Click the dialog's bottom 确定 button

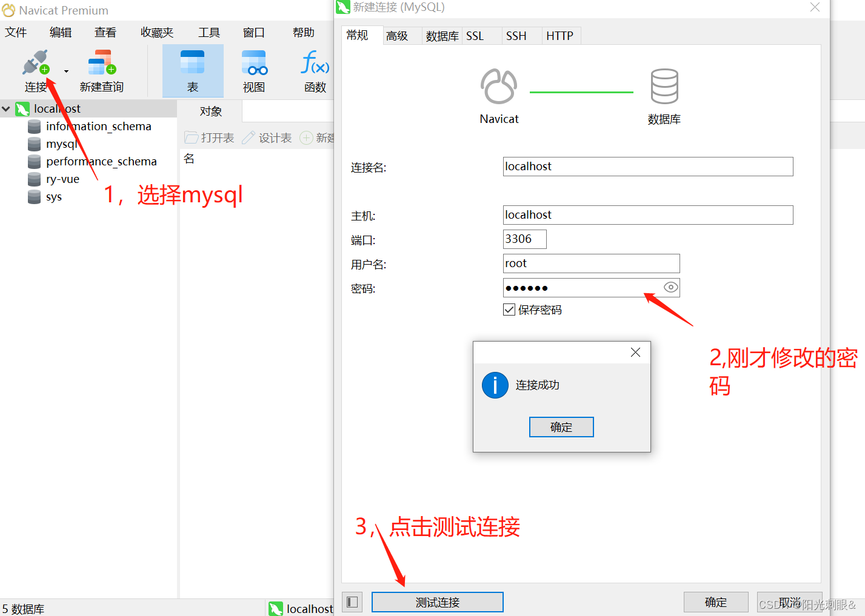716,602
